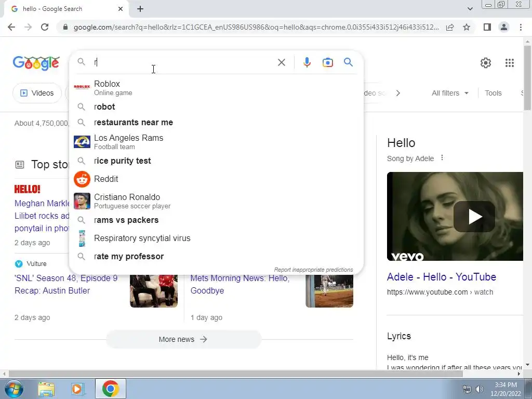This screenshot has width=532, height=399.
Task: Click the network tray icon
Action: pos(467,389)
